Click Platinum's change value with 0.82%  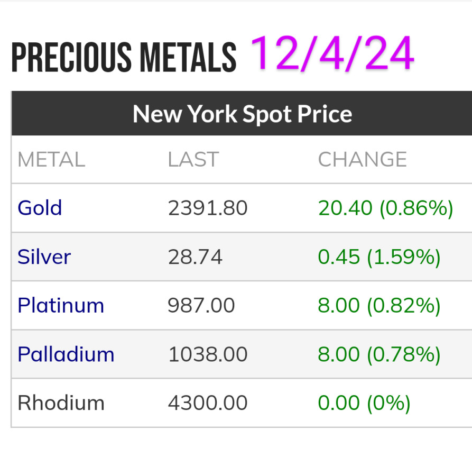click(x=379, y=306)
